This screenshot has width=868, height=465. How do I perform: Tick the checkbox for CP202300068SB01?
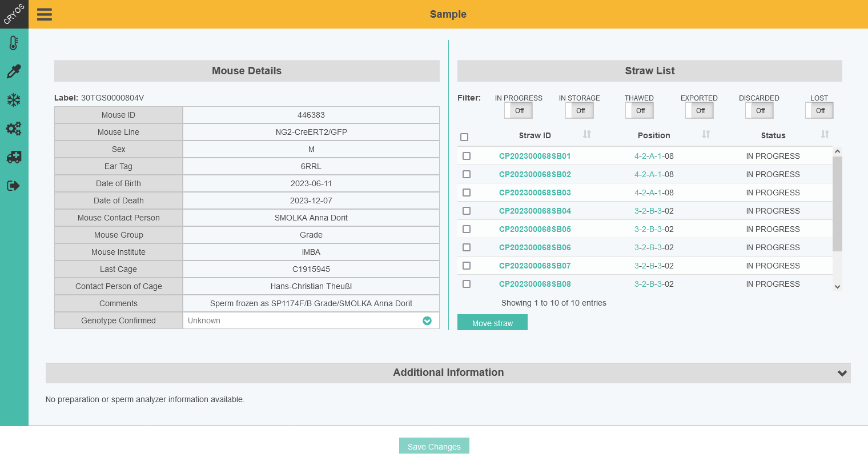click(467, 156)
